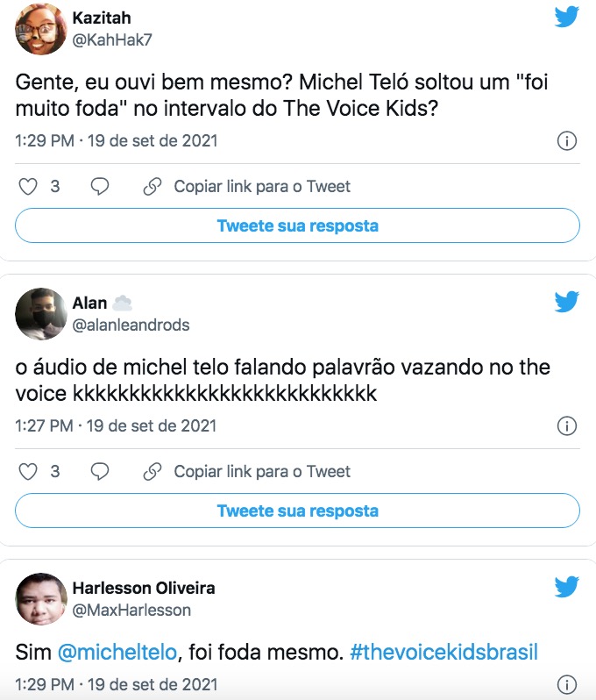Click Twitter bird logo on Alan's tweet
Screen dimensions: 596x700
pyautogui.click(x=567, y=302)
